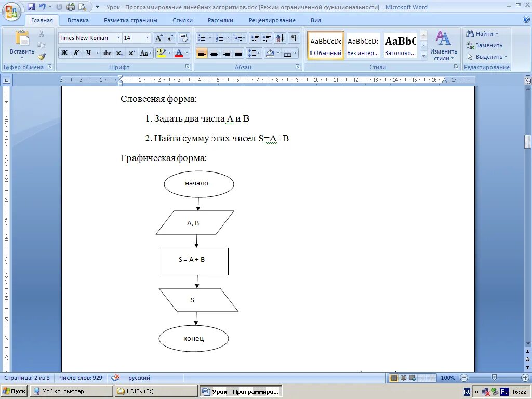The height and width of the screenshot is (399, 532).
Task: Increase paragraph indent
Action: (x=267, y=38)
